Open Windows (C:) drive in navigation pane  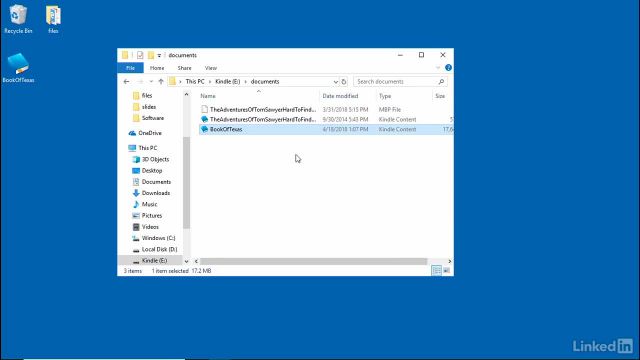pos(158,238)
